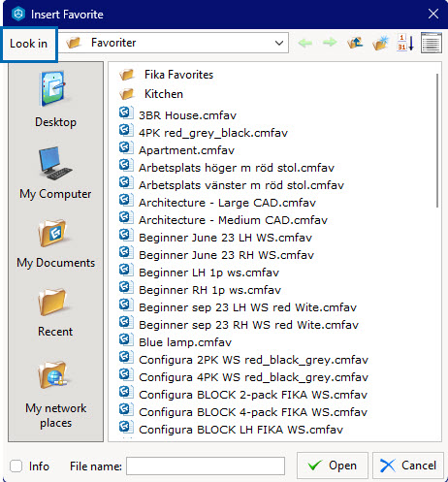Click the green forward arrow icon
448x482 pixels.
point(330,43)
